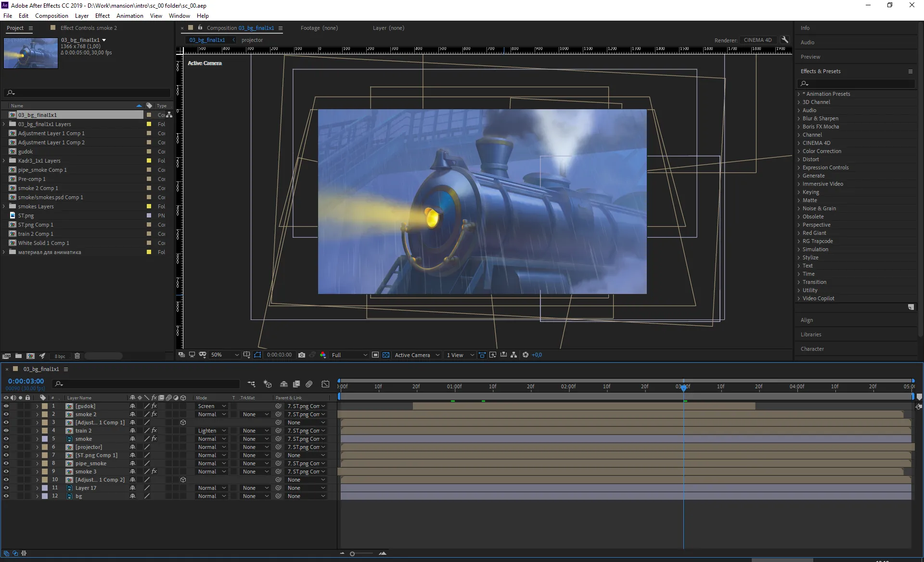The image size is (924, 562).
Task: Open the Character panel
Action: 812,349
